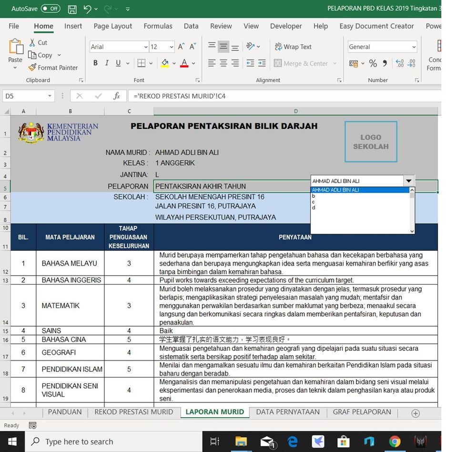Image resolution: width=476 pixels, height=452 pixels.
Task: Open Font Color red swatch
Action: (184, 63)
